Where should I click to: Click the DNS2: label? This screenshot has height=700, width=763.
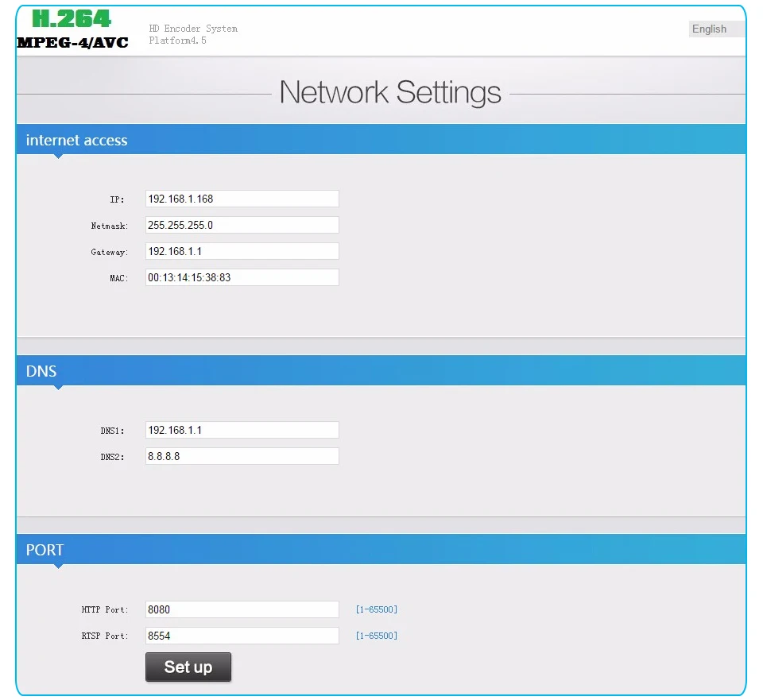point(112,457)
